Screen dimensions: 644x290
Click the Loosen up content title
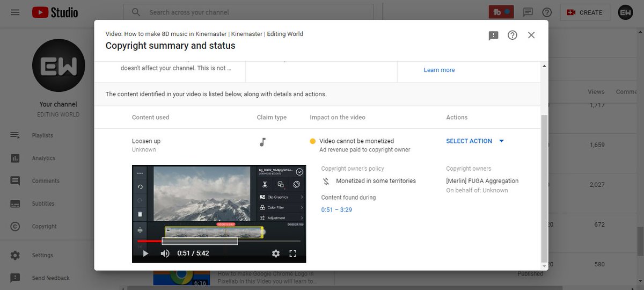click(146, 141)
